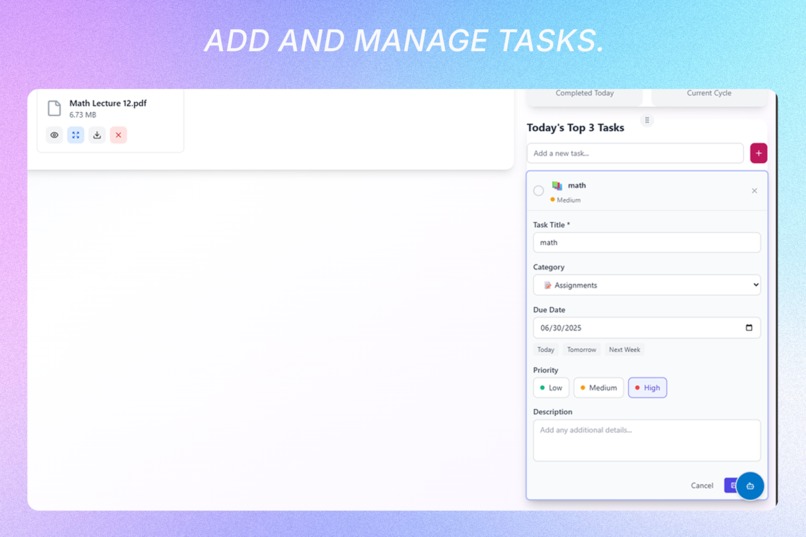This screenshot has width=806, height=537.
Task: Click the Description text area
Action: click(647, 440)
